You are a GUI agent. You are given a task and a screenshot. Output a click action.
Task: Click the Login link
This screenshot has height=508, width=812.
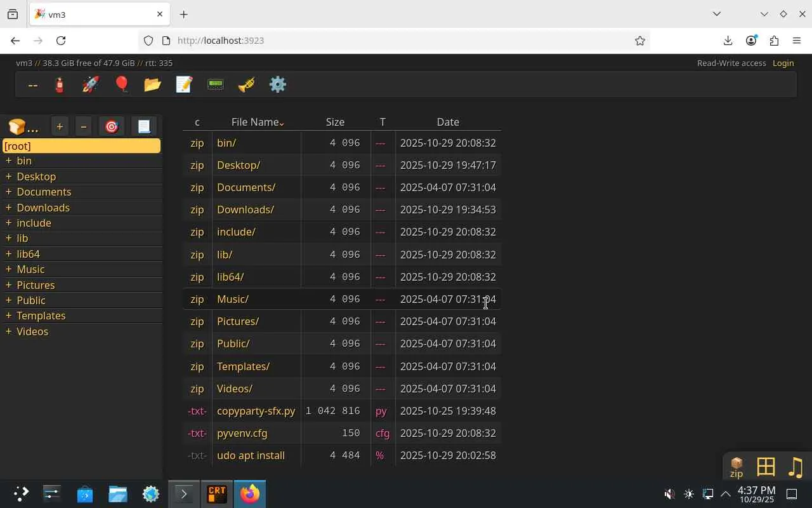(783, 63)
